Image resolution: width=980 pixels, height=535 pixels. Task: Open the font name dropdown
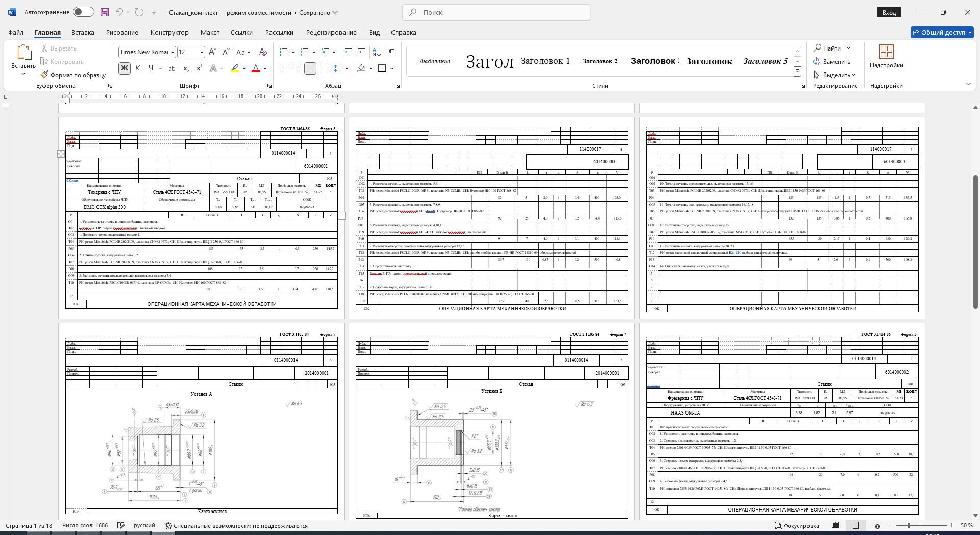click(173, 52)
